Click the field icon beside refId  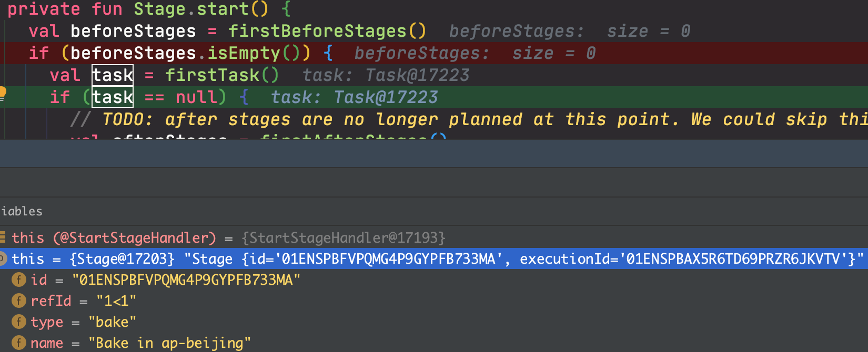coord(18,301)
